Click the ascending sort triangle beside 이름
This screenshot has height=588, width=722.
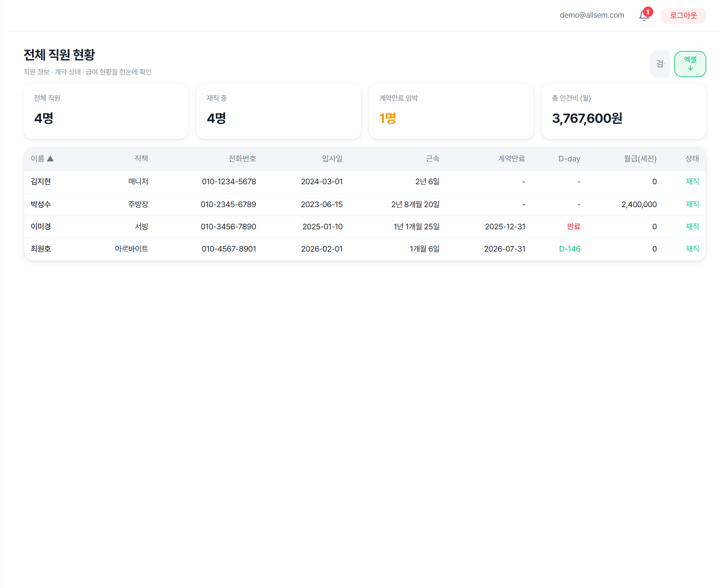50,158
